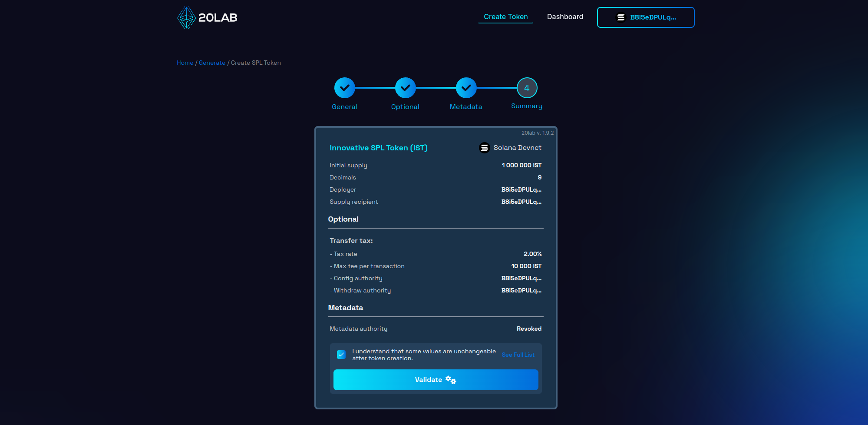Click the Config authority address value
Screen dimensions: 868x425
click(x=521, y=278)
